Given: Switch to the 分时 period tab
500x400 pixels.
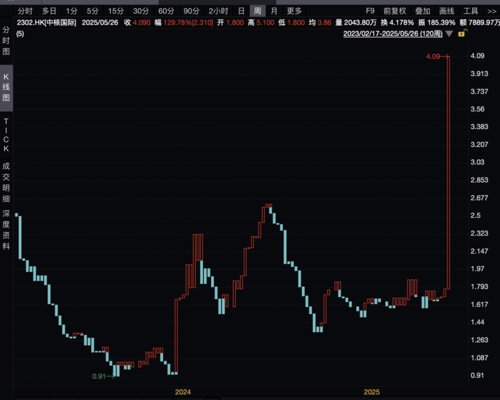Looking at the screenshot, I should coord(25,11).
